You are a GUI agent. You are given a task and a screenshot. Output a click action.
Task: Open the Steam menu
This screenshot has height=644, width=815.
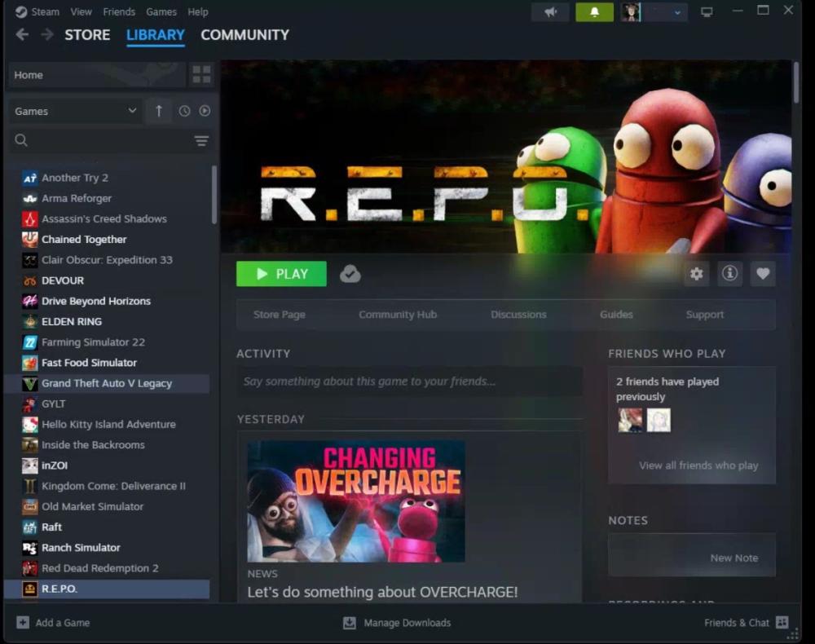[x=45, y=11]
